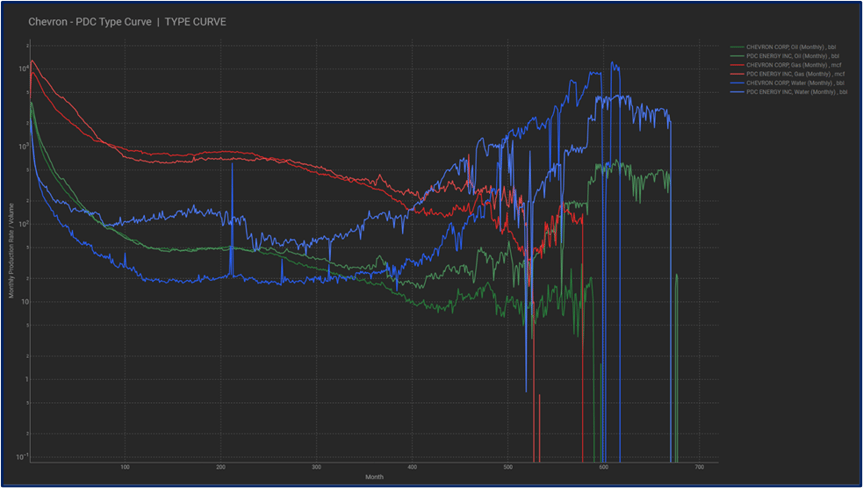Click the x-axis tick label 500

507,467
